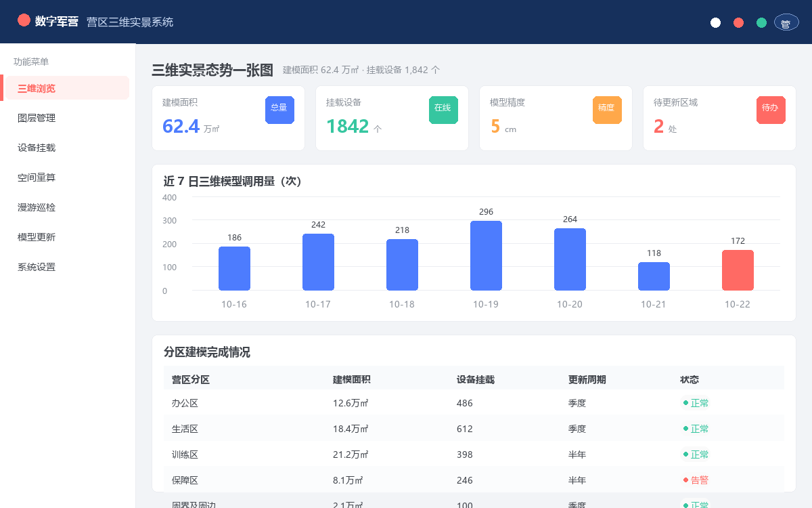Click the 正常 status of 训练区
812x508 pixels.
coord(696,454)
